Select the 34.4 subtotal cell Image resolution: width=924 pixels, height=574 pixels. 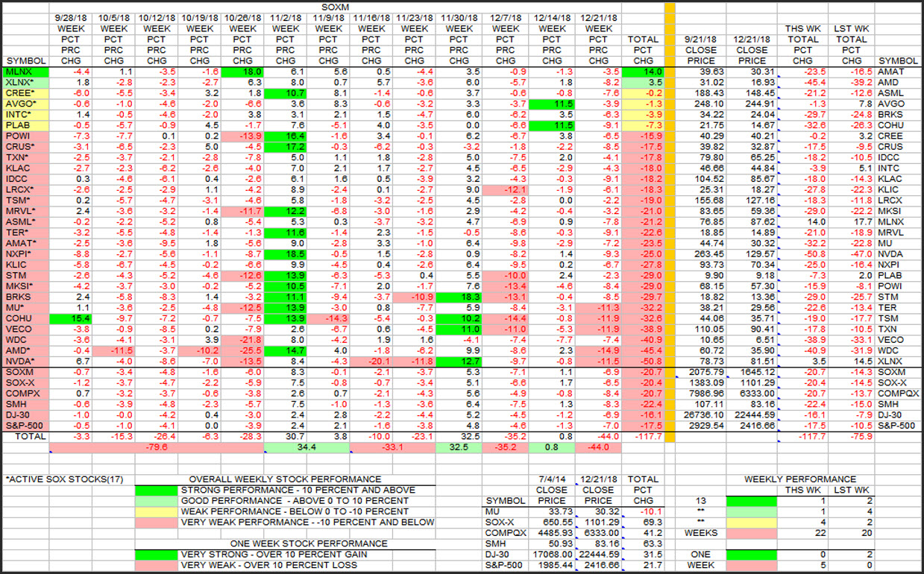(x=307, y=448)
